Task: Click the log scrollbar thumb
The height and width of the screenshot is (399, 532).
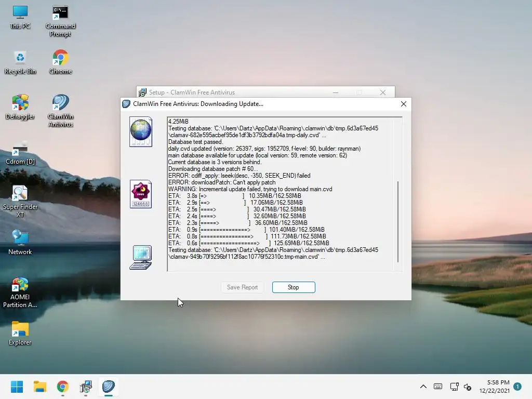Action: click(x=397, y=221)
